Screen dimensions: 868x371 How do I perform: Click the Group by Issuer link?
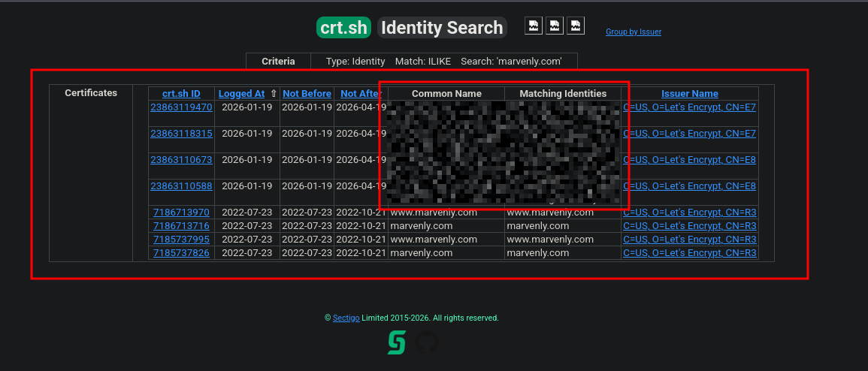pyautogui.click(x=634, y=32)
